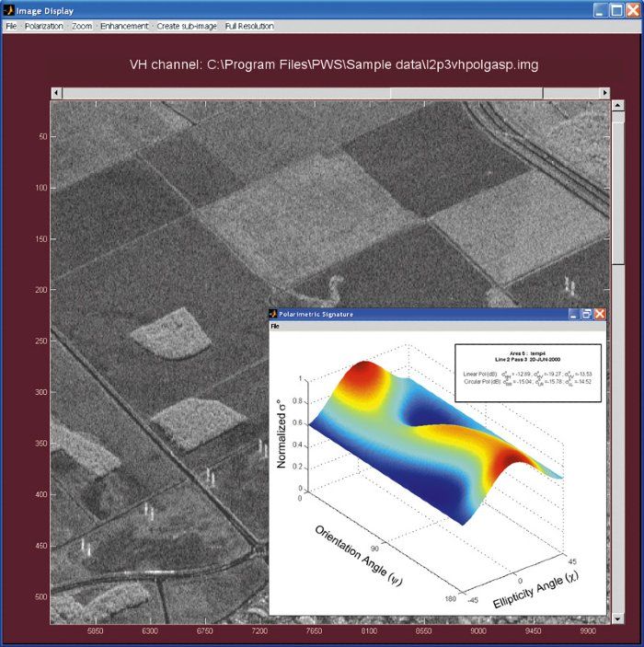Screen dimensions: 644x647
Task: Click the MATLAB icon in Polarimetric Signature title bar
Action: (273, 314)
